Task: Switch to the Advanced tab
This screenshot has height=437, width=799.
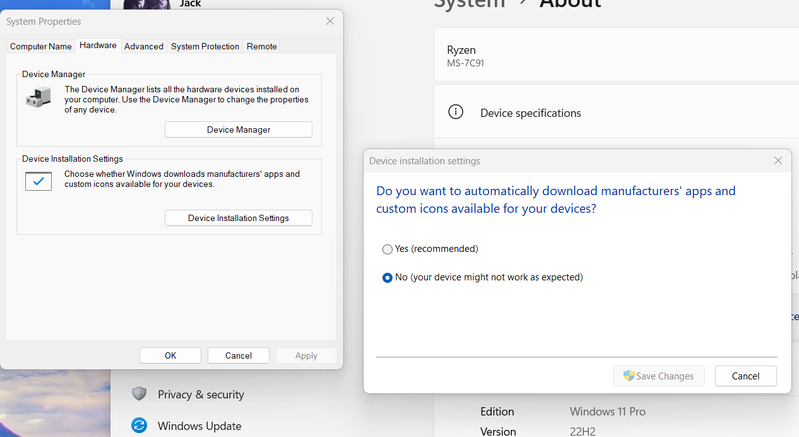Action: [144, 46]
